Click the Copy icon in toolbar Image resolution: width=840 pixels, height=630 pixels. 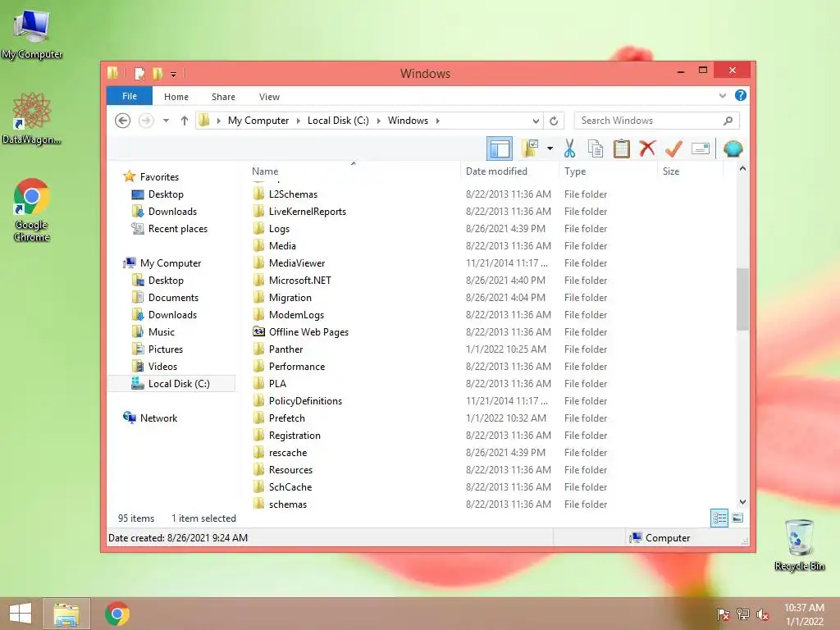tap(596, 148)
